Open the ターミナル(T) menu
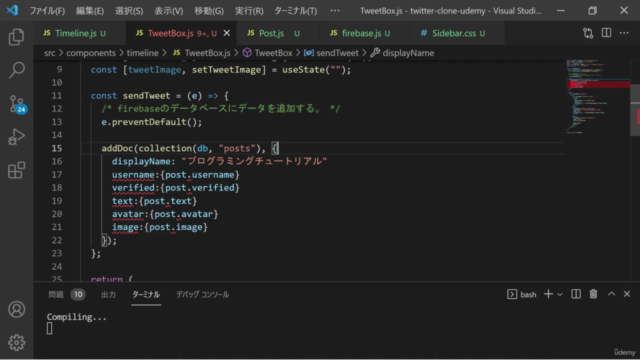The width and height of the screenshot is (640, 360). [x=296, y=11]
